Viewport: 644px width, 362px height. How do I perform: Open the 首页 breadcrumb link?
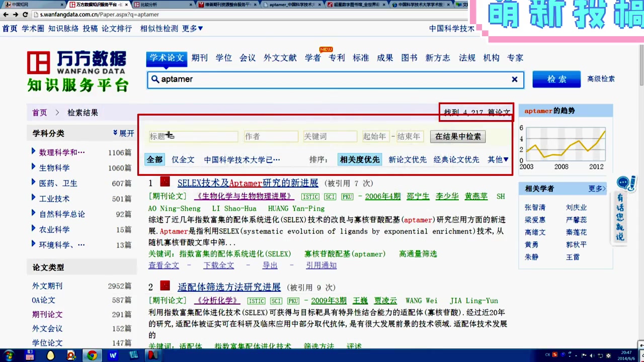point(40,113)
